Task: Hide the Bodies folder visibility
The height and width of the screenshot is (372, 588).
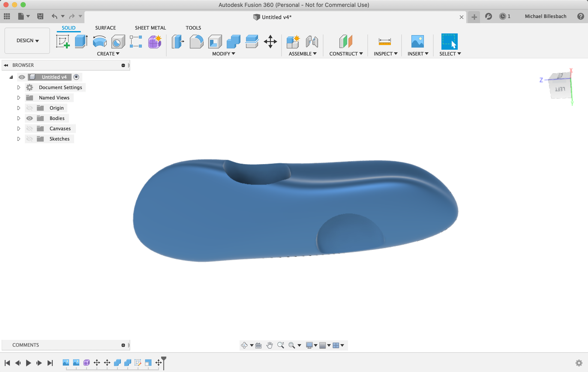Action: click(30, 118)
